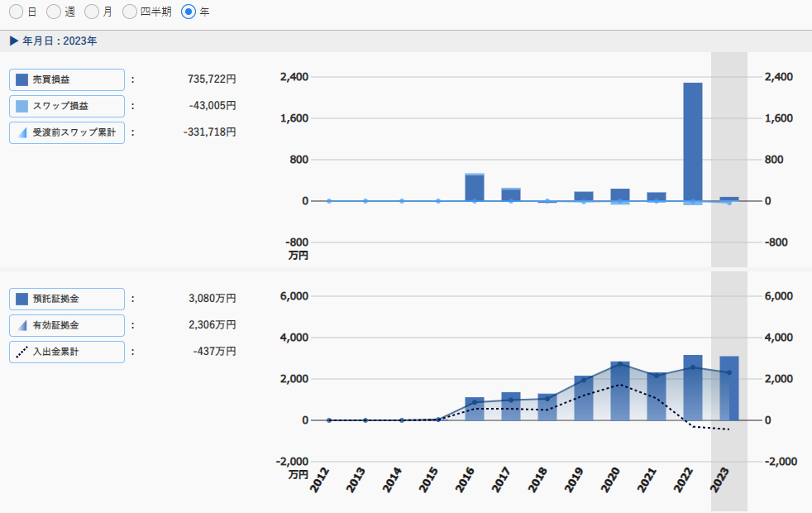Click the 2019 profit bar in top chart
This screenshot has width=812, height=513.
click(x=584, y=196)
